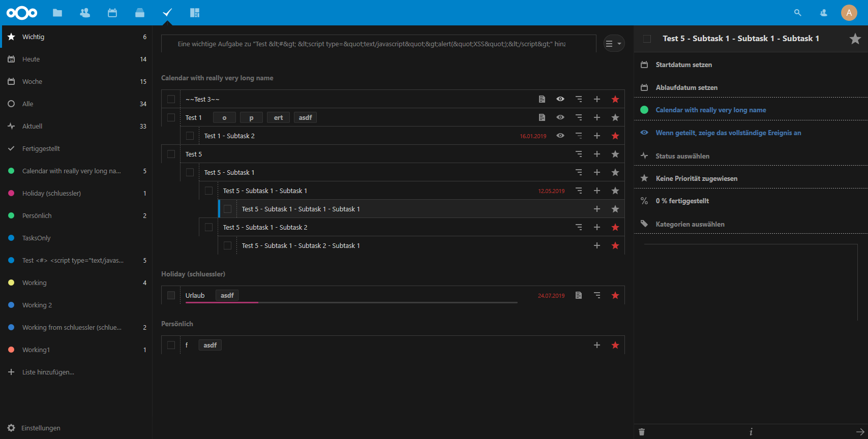Focus the new important task input field

coord(378,44)
